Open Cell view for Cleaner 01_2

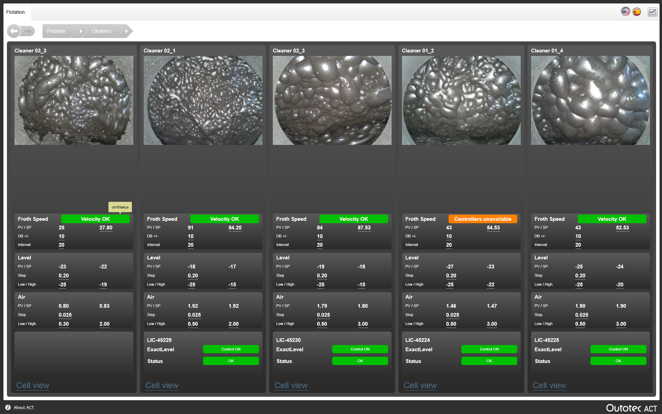[420, 385]
